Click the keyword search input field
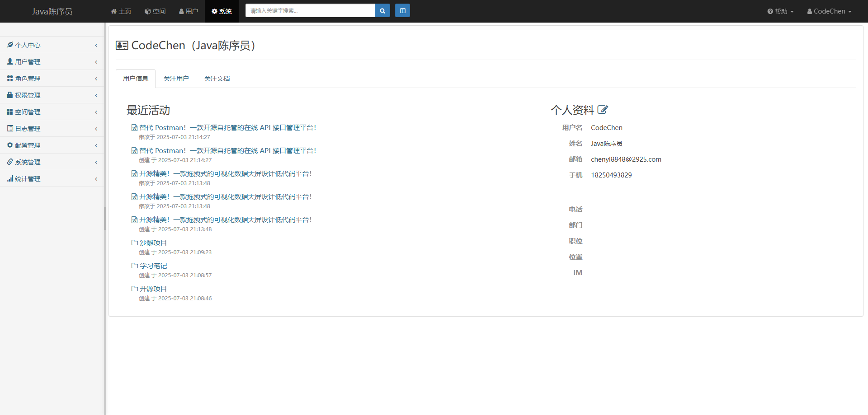 click(310, 11)
